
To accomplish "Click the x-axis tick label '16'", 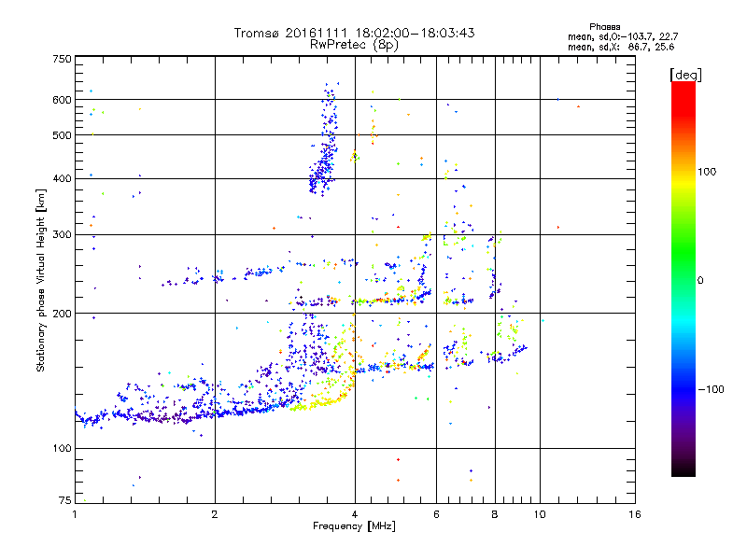I will pyautogui.click(x=635, y=514).
